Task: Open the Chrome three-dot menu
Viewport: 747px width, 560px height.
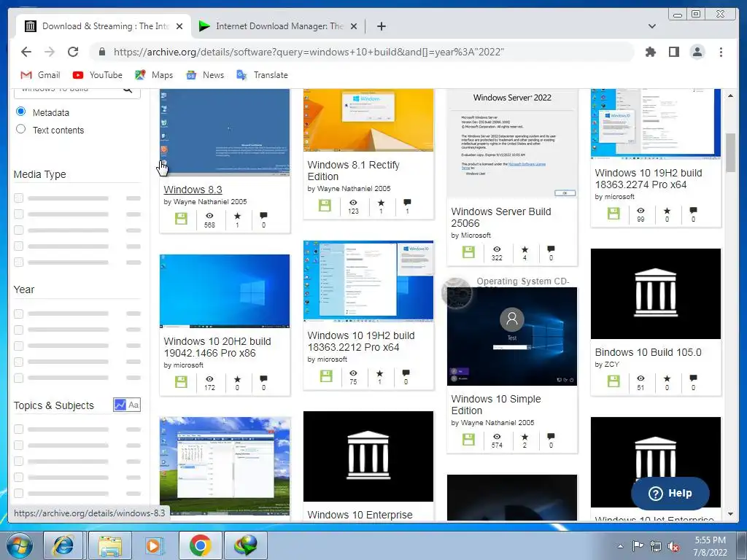Action: (721, 52)
